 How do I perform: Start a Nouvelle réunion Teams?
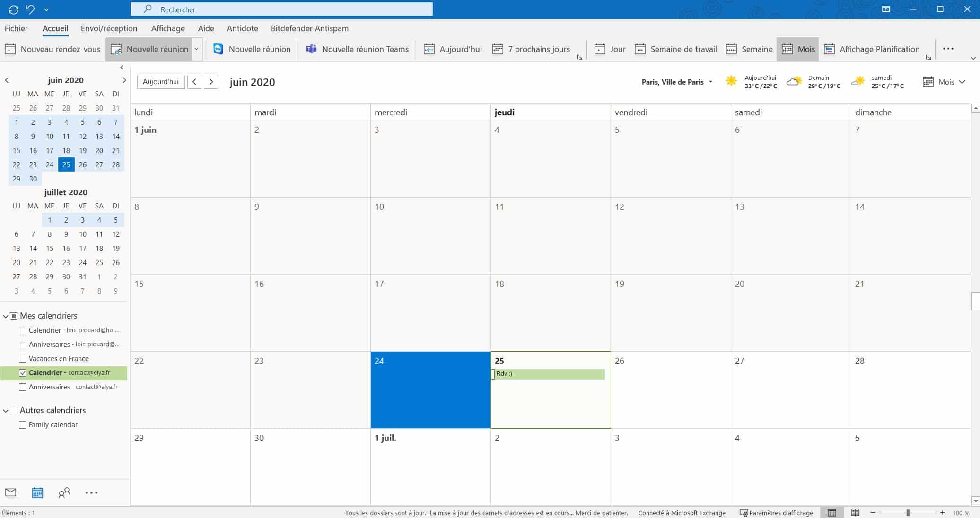click(358, 49)
